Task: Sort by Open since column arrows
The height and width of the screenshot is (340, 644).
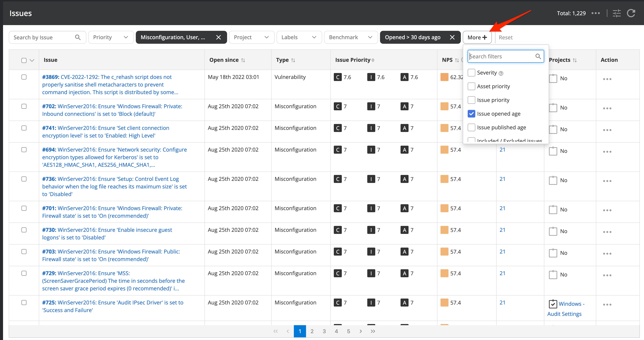Action: point(243,60)
